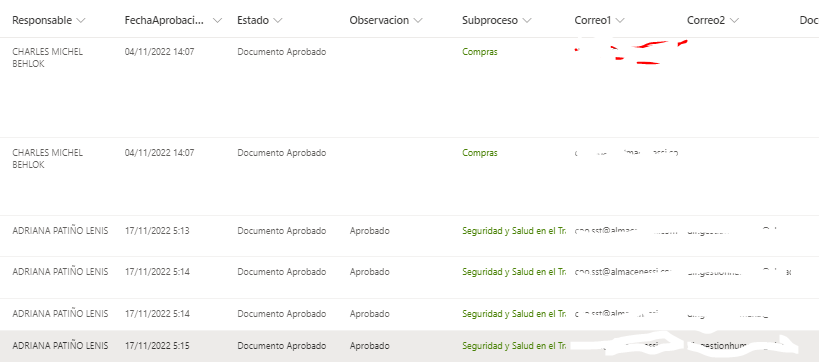Screen dimensions: 819x362
Task: Open the Responsable column dropdown chevron
Action: pyautogui.click(x=80, y=20)
